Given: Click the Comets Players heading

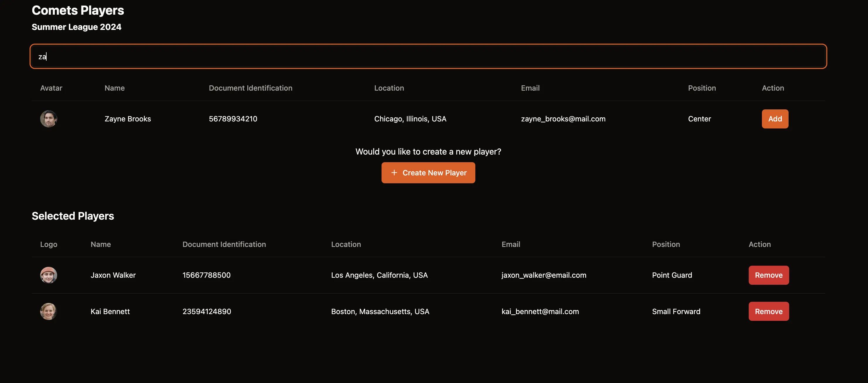Looking at the screenshot, I should tap(78, 11).
